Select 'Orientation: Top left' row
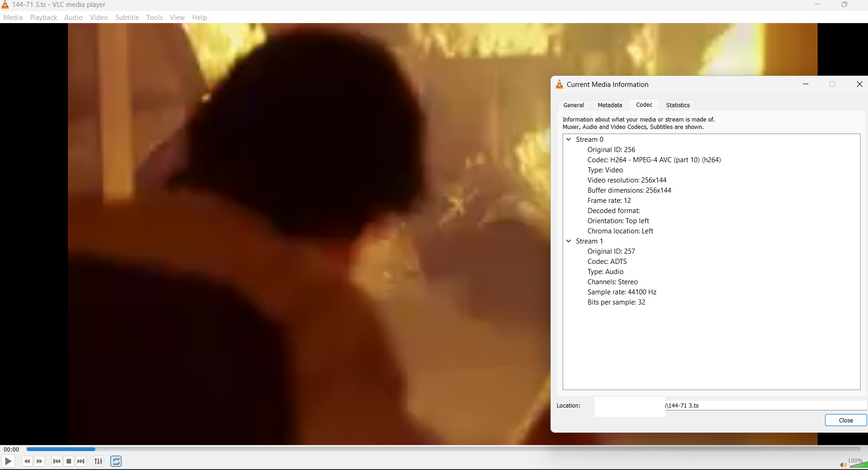This screenshot has width=868, height=470. [618, 221]
